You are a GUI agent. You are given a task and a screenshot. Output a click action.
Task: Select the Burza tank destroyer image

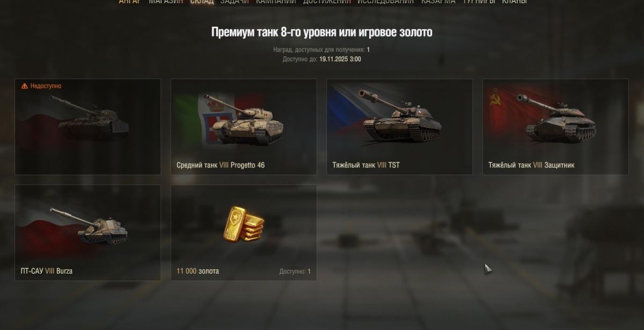point(89,226)
